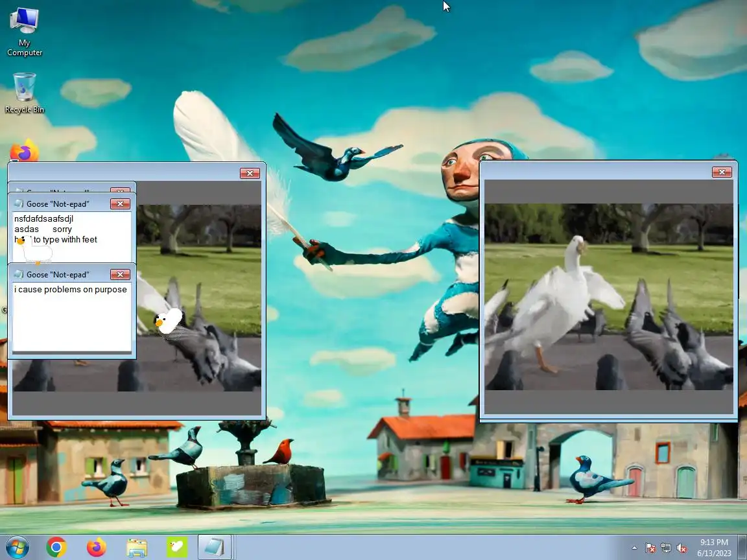The height and width of the screenshot is (560, 747).
Task: Click the pixel goose sprite near the notepad
Action: (168, 321)
